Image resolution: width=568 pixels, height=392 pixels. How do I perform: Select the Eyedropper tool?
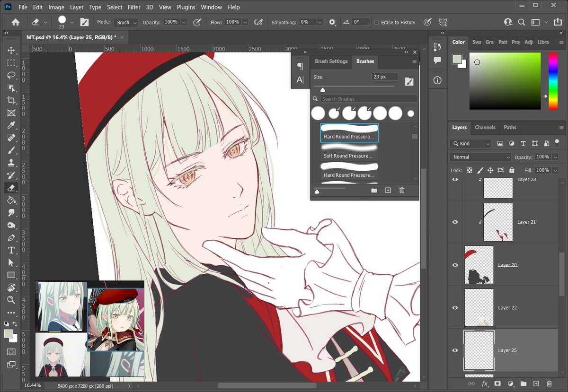(11, 125)
